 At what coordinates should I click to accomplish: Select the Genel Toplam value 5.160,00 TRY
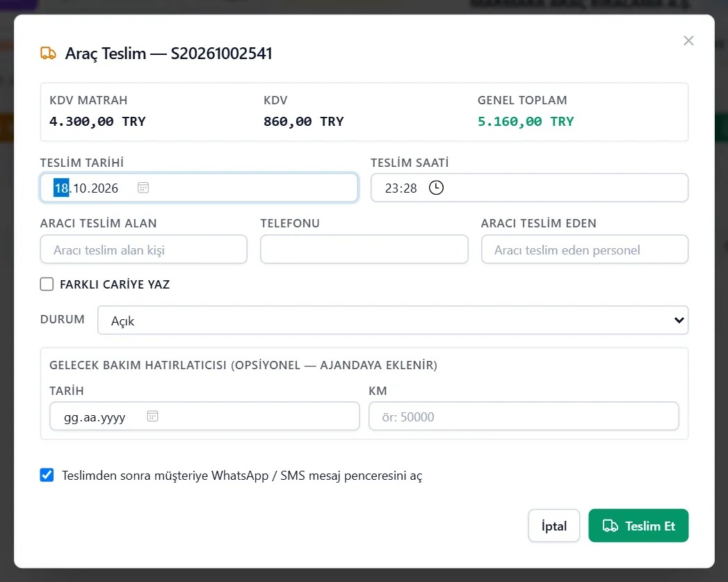(x=526, y=122)
